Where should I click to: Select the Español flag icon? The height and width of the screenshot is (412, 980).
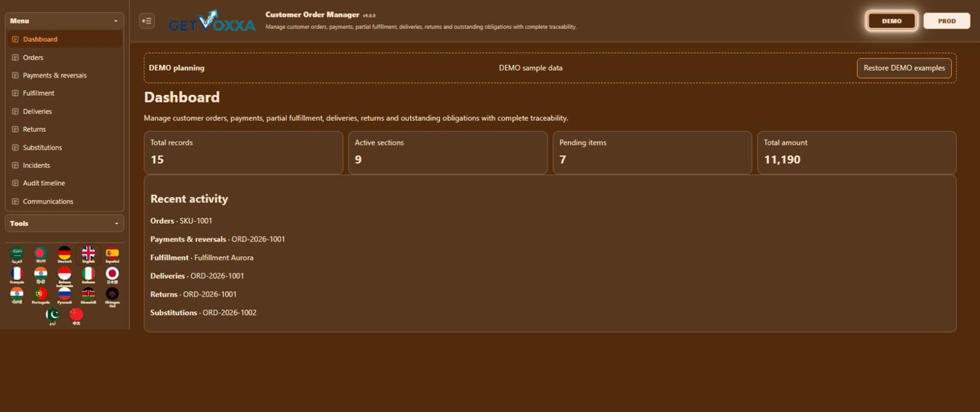[112, 254]
